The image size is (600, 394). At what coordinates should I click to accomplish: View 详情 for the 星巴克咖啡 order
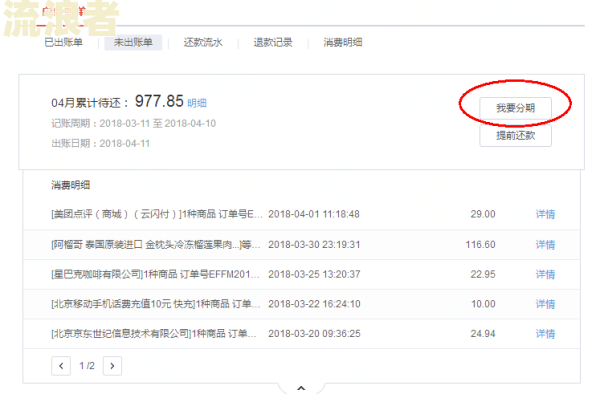(x=545, y=274)
